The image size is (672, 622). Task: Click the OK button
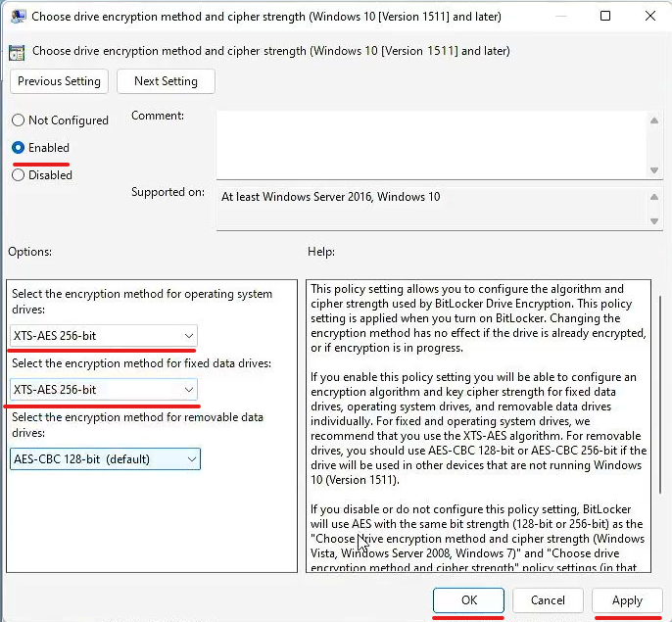[468, 600]
